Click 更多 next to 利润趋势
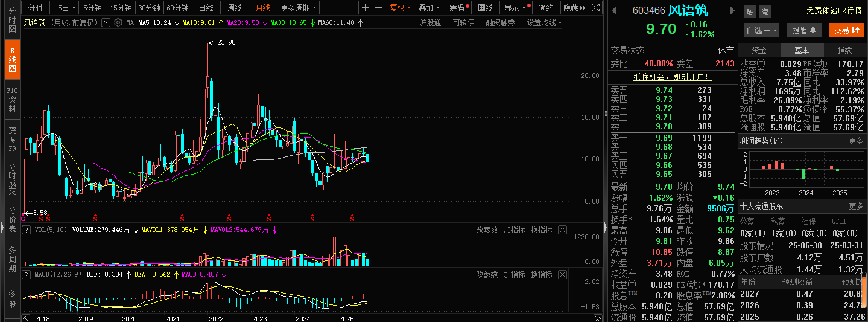Viewport: 868px width, 322px height. pos(856,141)
